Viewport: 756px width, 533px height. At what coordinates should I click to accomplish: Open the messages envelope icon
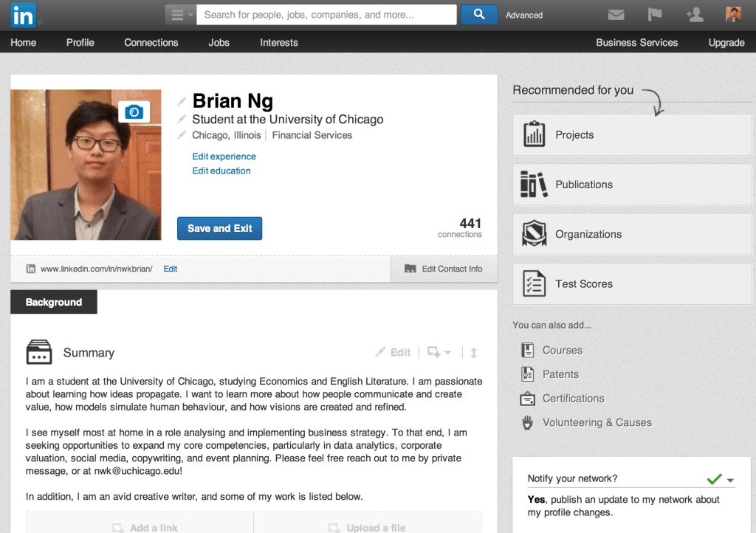pyautogui.click(x=616, y=15)
